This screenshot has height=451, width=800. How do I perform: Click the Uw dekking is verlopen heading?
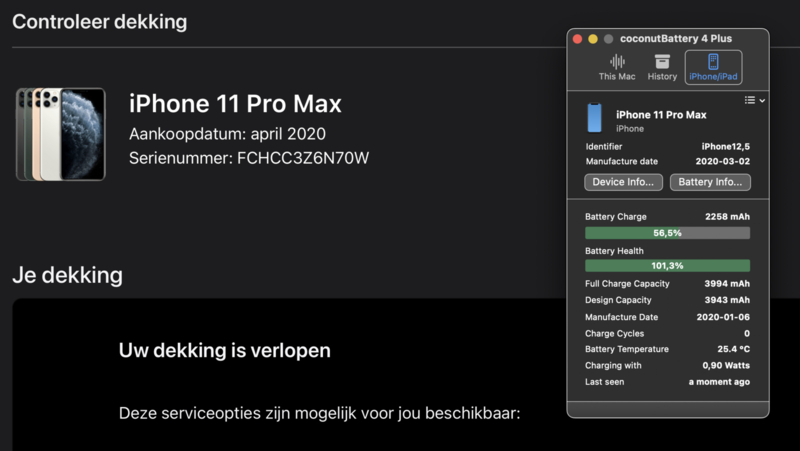tap(224, 350)
